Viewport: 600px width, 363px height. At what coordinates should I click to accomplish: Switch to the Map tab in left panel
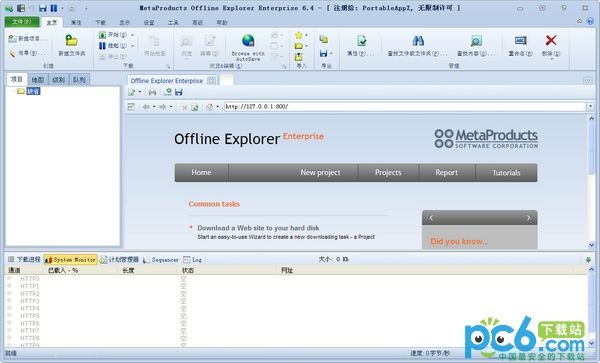coord(38,80)
